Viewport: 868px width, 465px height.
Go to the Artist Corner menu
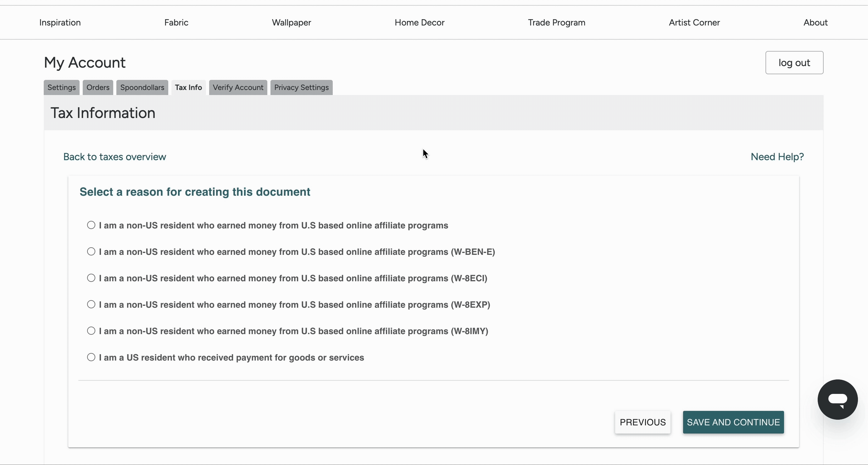[694, 23]
